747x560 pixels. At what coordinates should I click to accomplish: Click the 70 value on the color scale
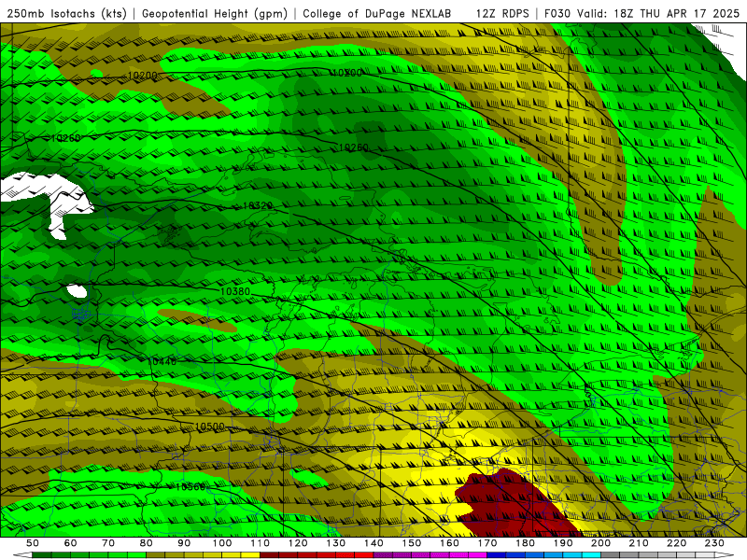(x=108, y=543)
